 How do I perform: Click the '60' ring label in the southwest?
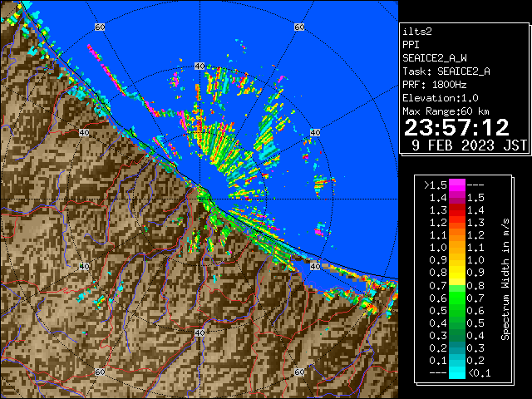[100, 372]
